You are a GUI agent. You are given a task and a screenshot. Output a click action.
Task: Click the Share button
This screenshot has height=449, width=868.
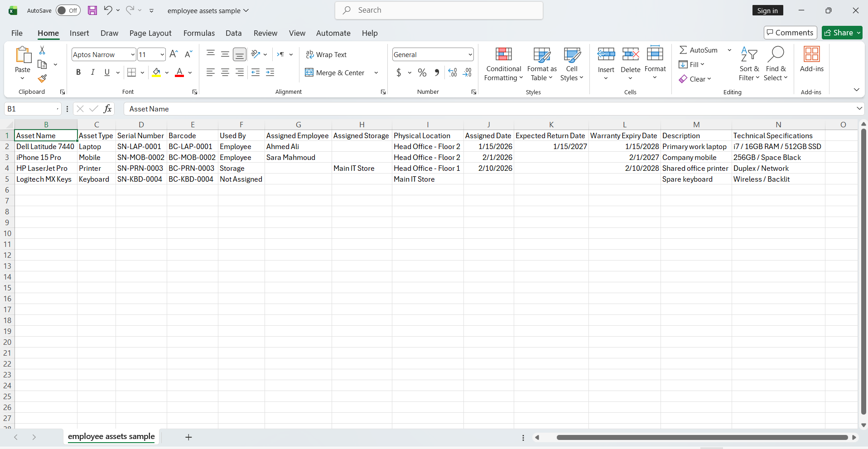tap(842, 33)
